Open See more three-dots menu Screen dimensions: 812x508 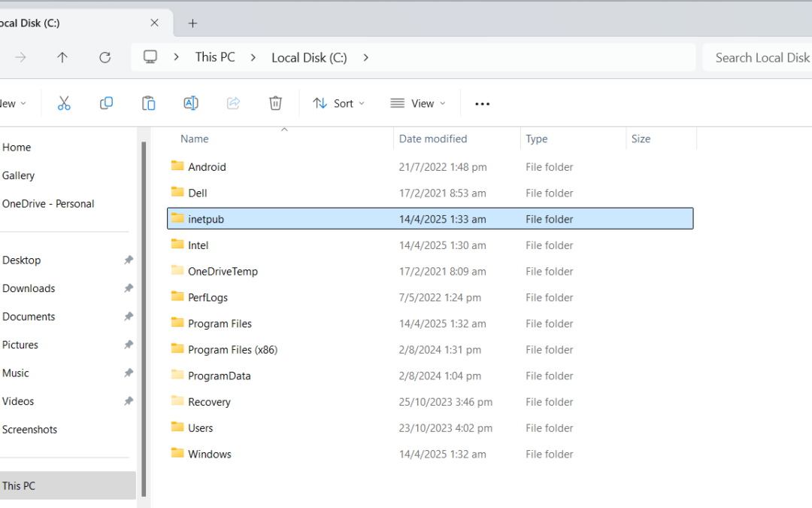click(483, 103)
